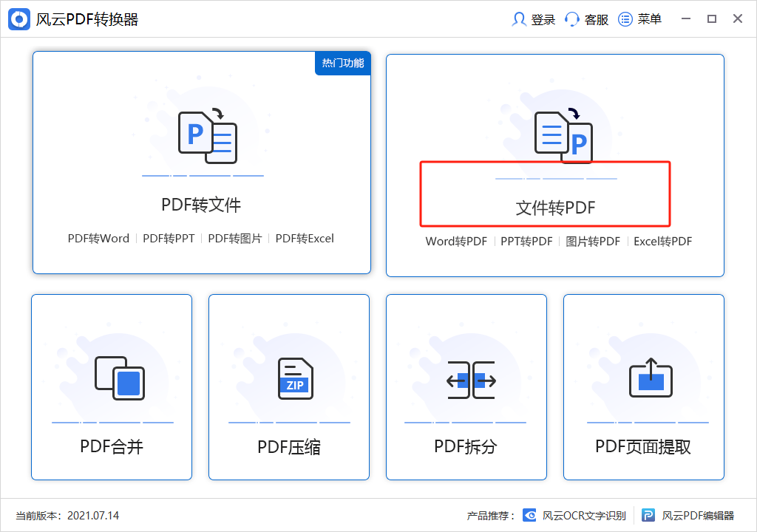
Task: Click 登录 to sign in
Action: coord(533,19)
